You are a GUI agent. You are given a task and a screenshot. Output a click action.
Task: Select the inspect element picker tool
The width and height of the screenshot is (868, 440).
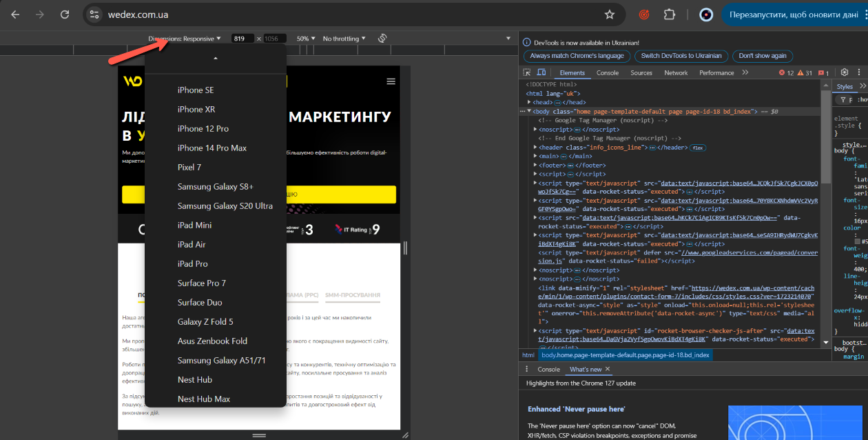point(527,72)
